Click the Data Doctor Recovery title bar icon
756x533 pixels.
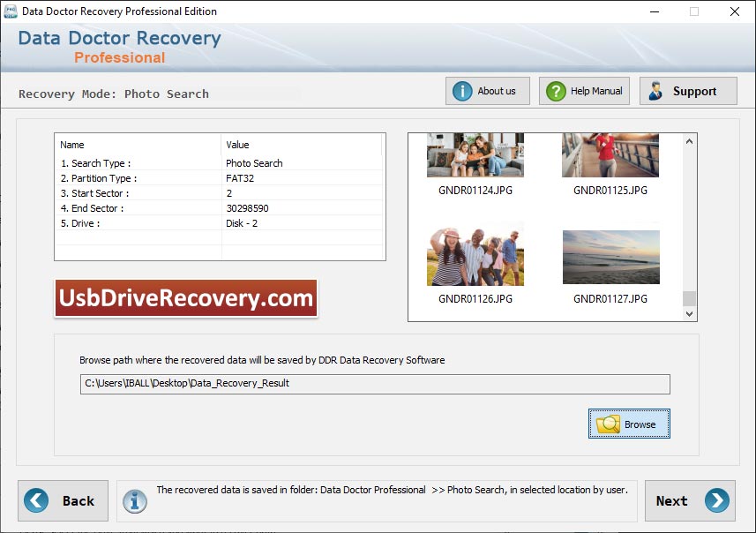click(x=10, y=11)
